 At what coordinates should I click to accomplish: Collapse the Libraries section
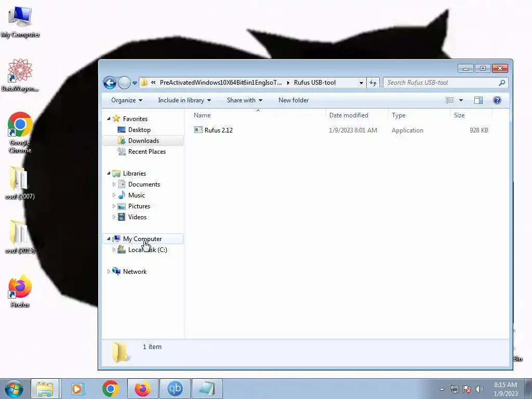[x=109, y=173]
